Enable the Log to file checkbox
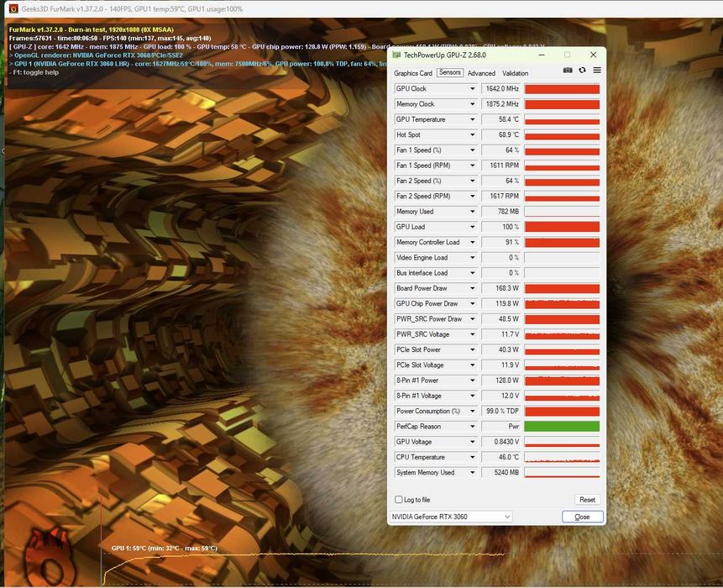Screen dimensions: 723x588 398,500
